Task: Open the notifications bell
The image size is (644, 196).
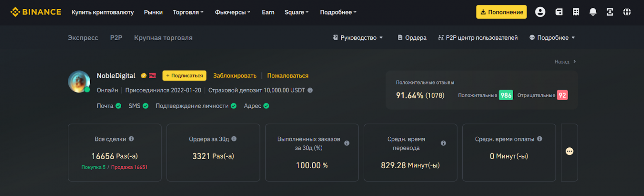Action: tap(593, 12)
